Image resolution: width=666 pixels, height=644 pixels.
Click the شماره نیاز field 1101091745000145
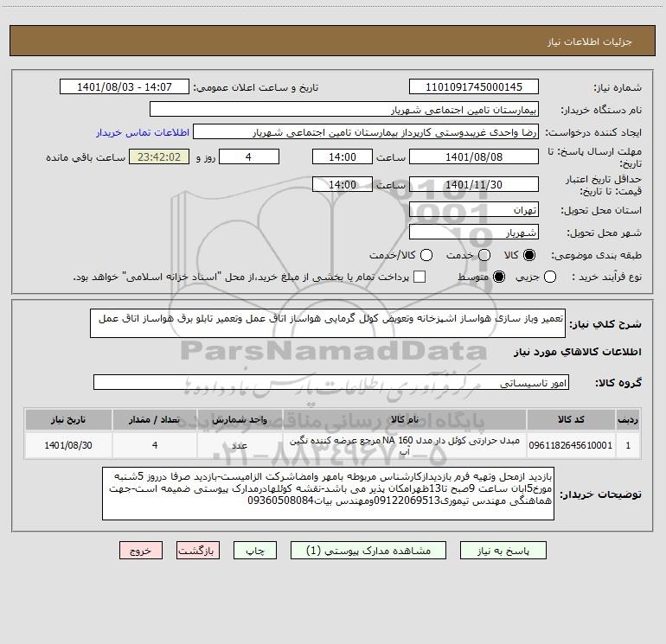point(474,87)
